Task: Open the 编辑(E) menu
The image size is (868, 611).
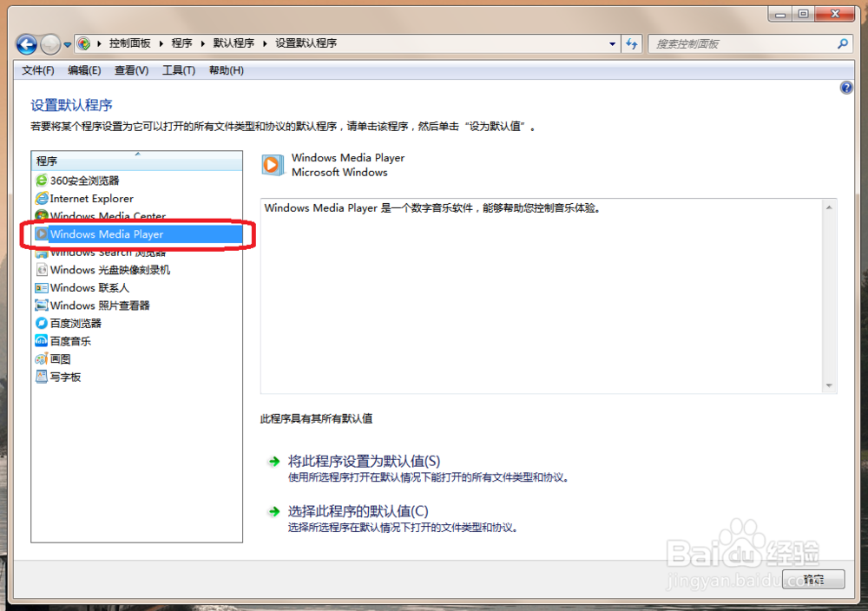Action: click(84, 70)
